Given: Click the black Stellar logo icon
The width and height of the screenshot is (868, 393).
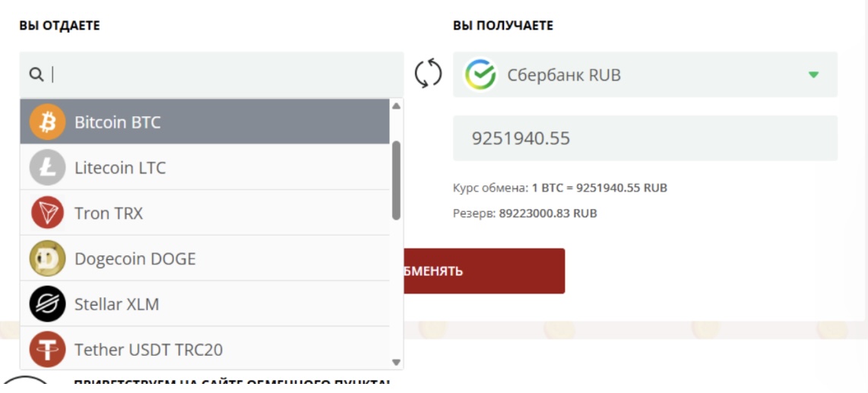Looking at the screenshot, I should point(47,304).
